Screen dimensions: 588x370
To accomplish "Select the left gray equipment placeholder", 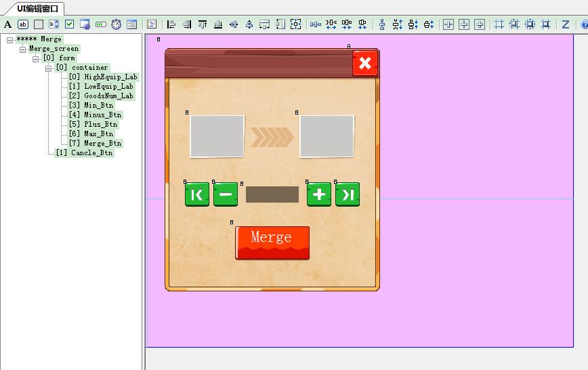I will coord(217,136).
